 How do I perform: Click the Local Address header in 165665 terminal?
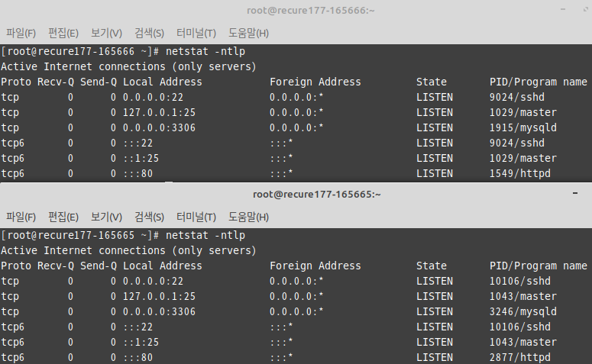(x=163, y=266)
